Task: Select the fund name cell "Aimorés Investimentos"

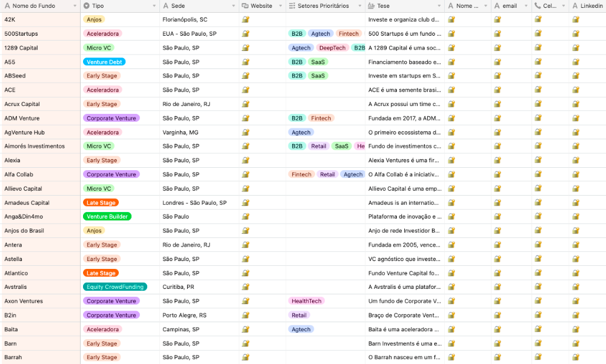Action: point(41,146)
